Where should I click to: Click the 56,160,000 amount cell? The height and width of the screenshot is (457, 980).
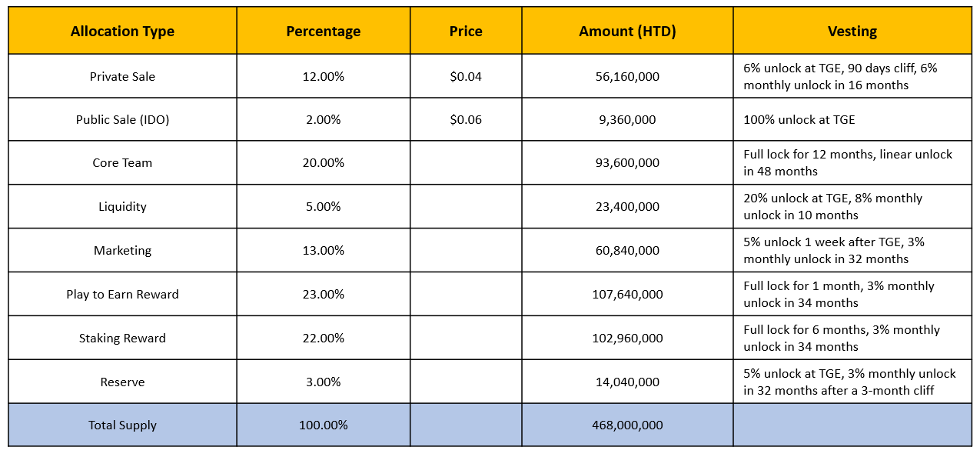627,76
